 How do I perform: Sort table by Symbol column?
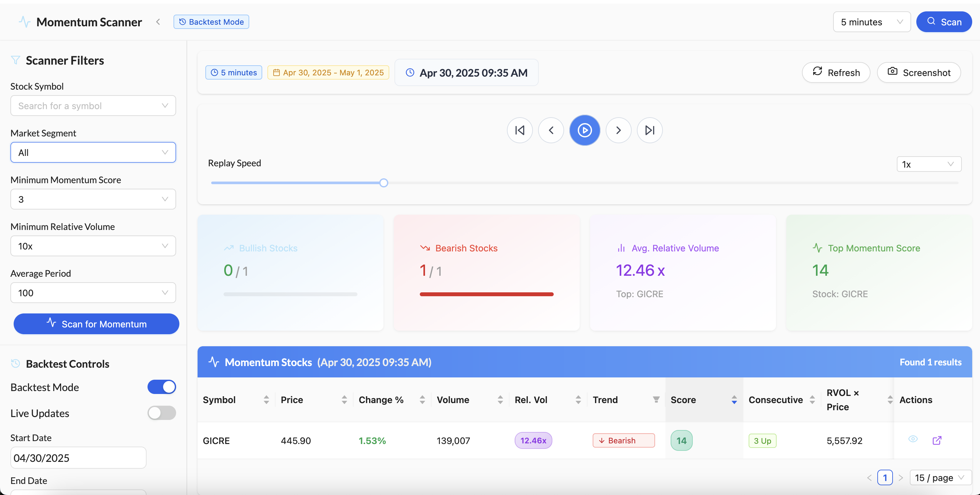(x=266, y=400)
